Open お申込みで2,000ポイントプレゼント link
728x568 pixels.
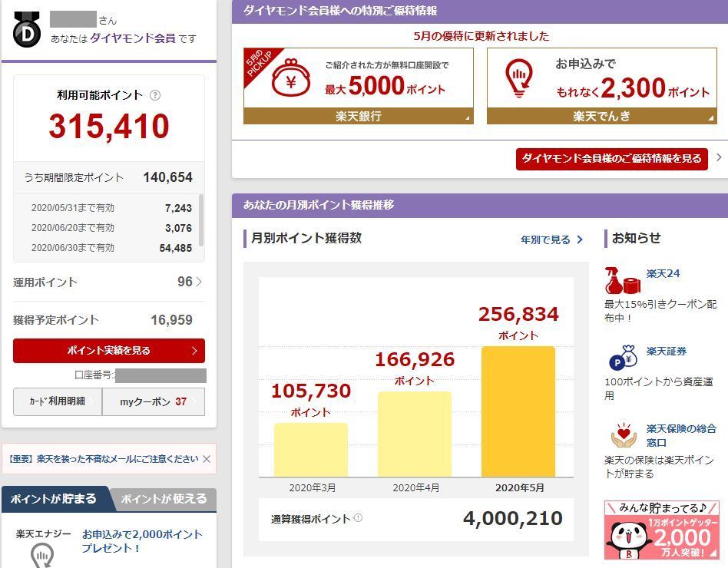[x=141, y=541]
